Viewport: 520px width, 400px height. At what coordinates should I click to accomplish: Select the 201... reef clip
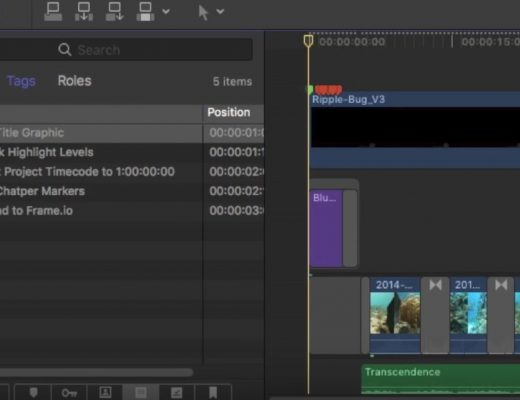tap(468, 315)
